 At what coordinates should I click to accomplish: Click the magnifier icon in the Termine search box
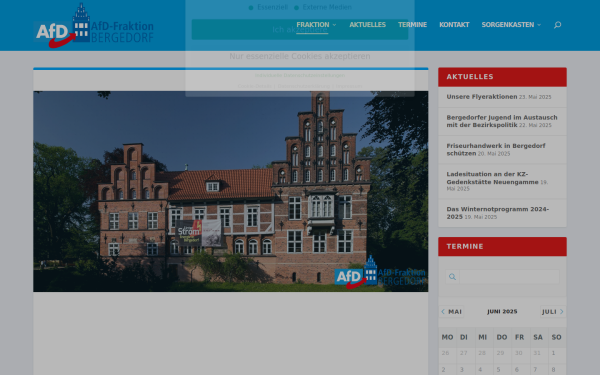click(452, 277)
